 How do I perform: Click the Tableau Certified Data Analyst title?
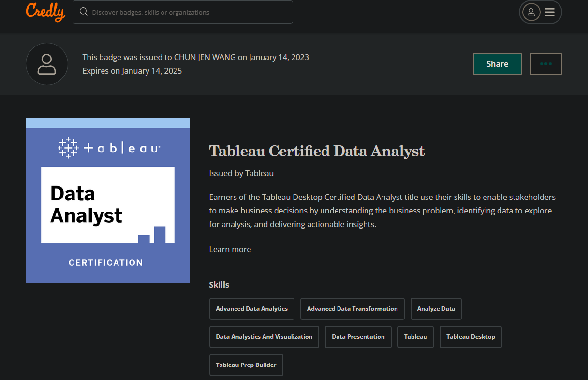pos(317,151)
